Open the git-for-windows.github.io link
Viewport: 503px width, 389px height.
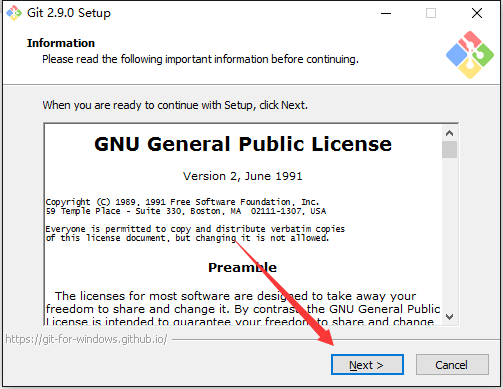[86, 339]
